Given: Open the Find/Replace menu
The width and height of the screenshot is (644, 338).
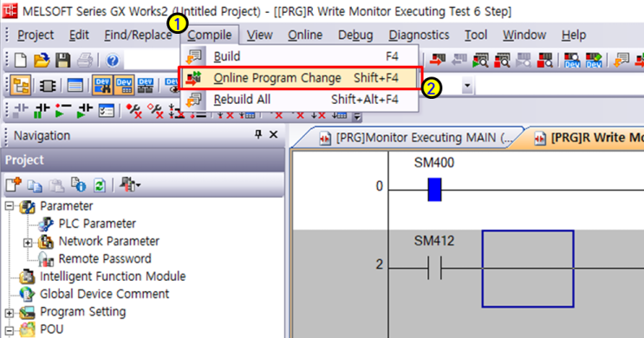Looking at the screenshot, I should (138, 35).
